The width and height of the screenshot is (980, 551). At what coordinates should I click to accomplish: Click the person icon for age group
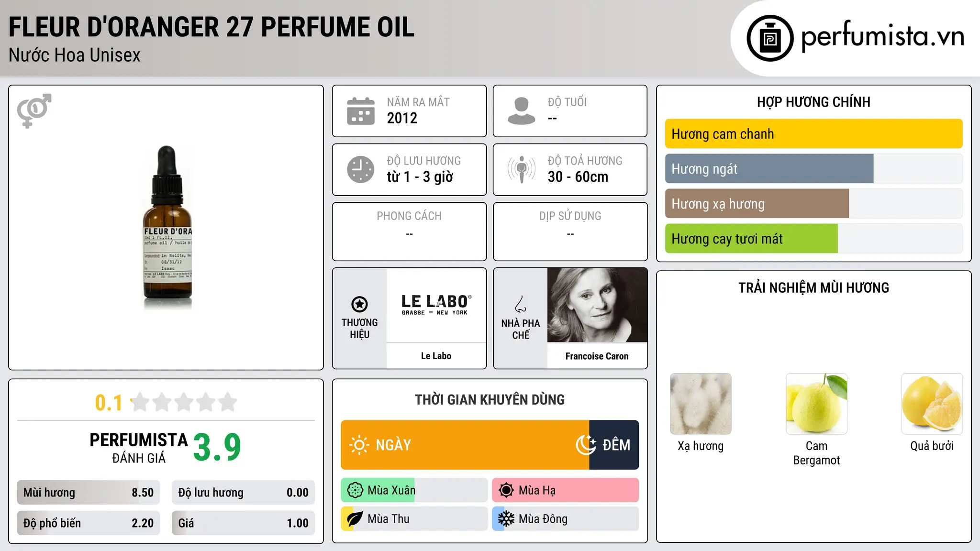point(521,111)
